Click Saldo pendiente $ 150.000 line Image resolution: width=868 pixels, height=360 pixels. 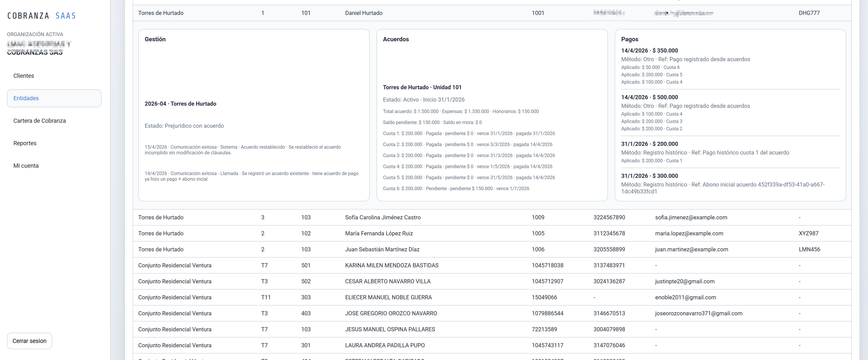point(432,122)
